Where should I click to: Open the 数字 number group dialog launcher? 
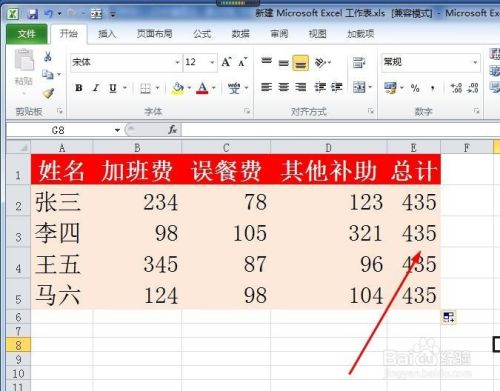[x=476, y=111]
